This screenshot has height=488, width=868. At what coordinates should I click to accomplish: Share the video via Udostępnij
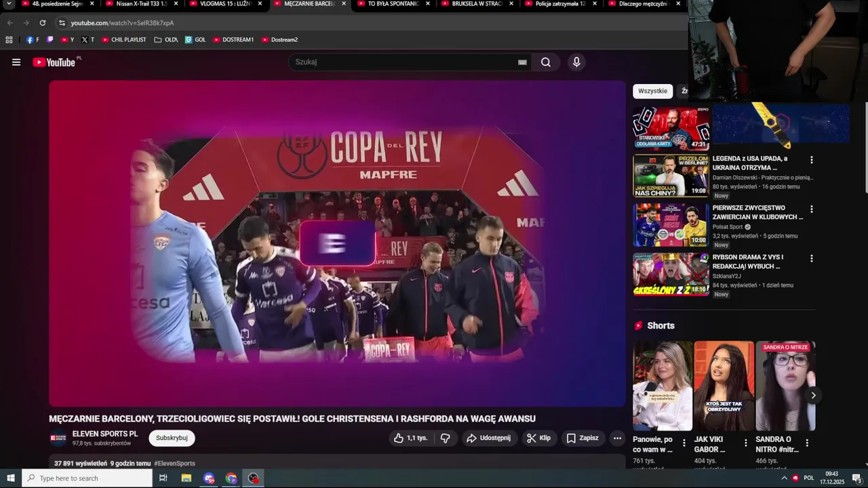pos(489,438)
